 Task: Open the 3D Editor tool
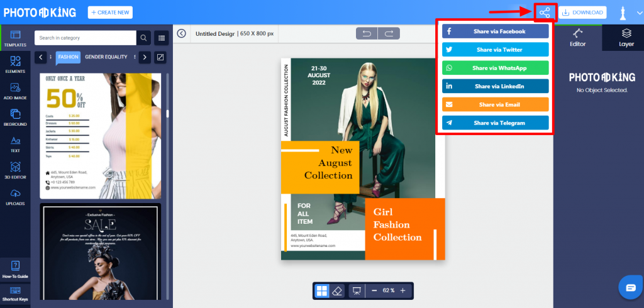(x=15, y=170)
